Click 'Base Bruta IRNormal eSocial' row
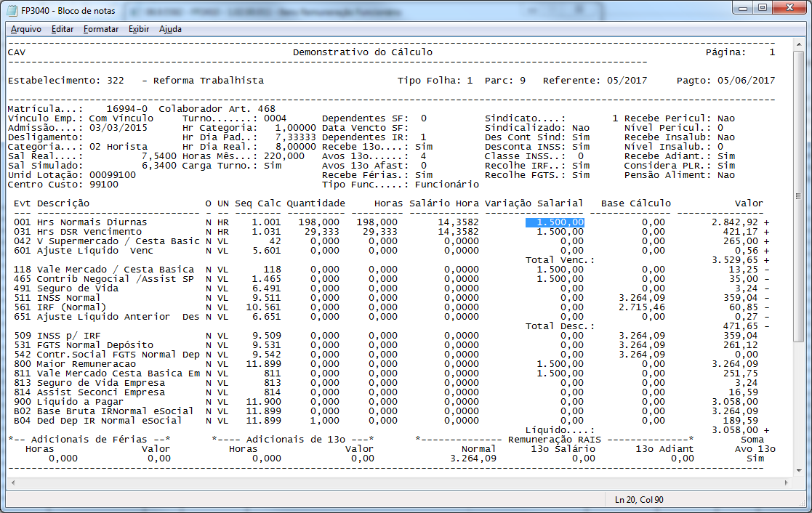This screenshot has width=812, height=513. click(x=115, y=411)
